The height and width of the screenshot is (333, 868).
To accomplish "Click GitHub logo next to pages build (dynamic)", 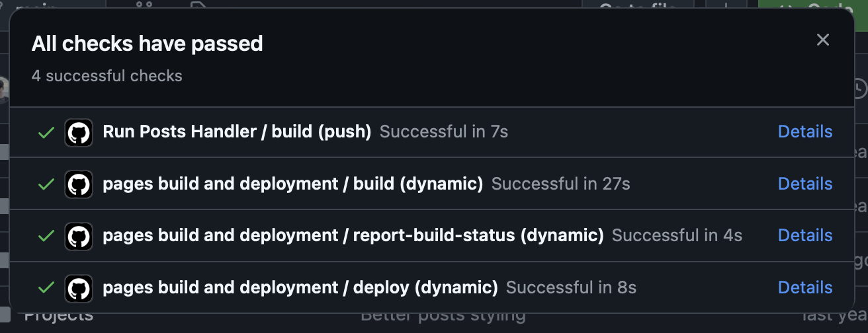I will [78, 184].
